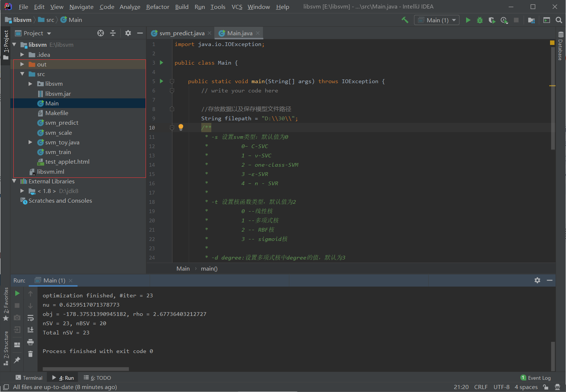Click the Run console horizontal scrollbar
The height and width of the screenshot is (392, 566).
(86, 369)
